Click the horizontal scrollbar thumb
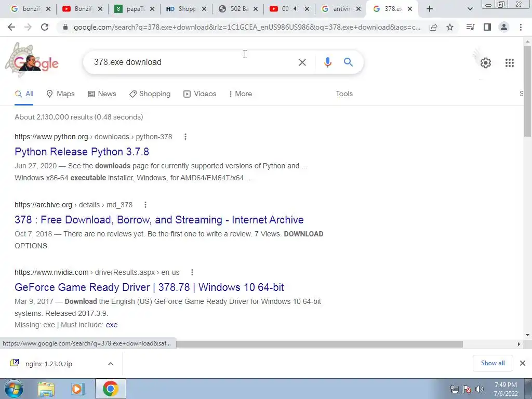532x399 pixels. click(x=320, y=344)
